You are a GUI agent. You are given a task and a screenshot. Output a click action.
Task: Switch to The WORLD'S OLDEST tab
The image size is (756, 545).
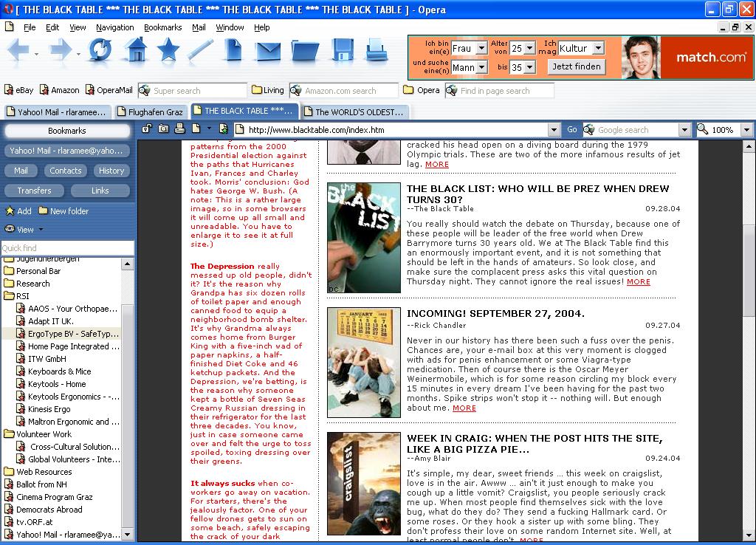tap(355, 112)
